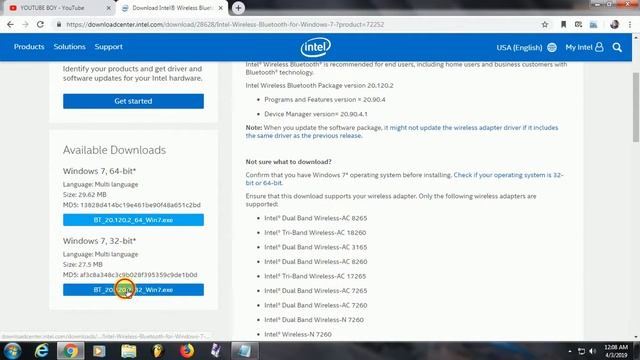Reload the page with the refresh icon

tap(40, 24)
